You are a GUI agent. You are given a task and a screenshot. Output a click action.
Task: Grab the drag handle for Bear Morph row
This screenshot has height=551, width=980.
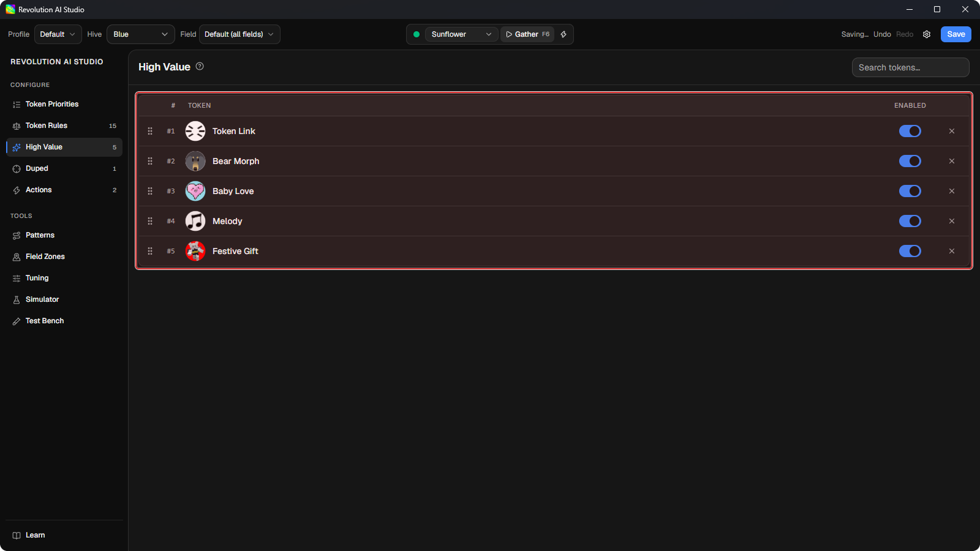[x=150, y=161]
